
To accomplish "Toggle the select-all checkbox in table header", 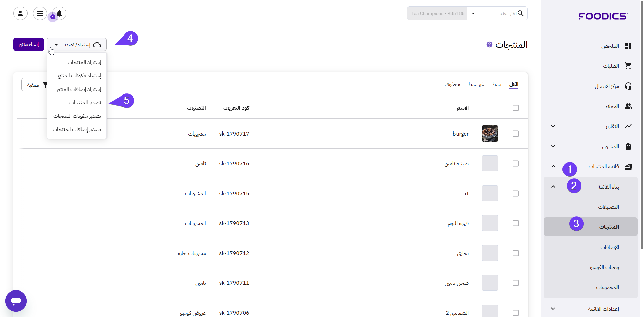I will [516, 108].
